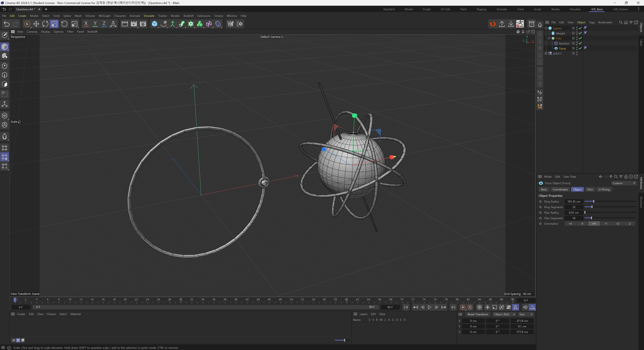Expand the pOLE.1 object hierarchy
The image size is (644, 350).
click(546, 54)
